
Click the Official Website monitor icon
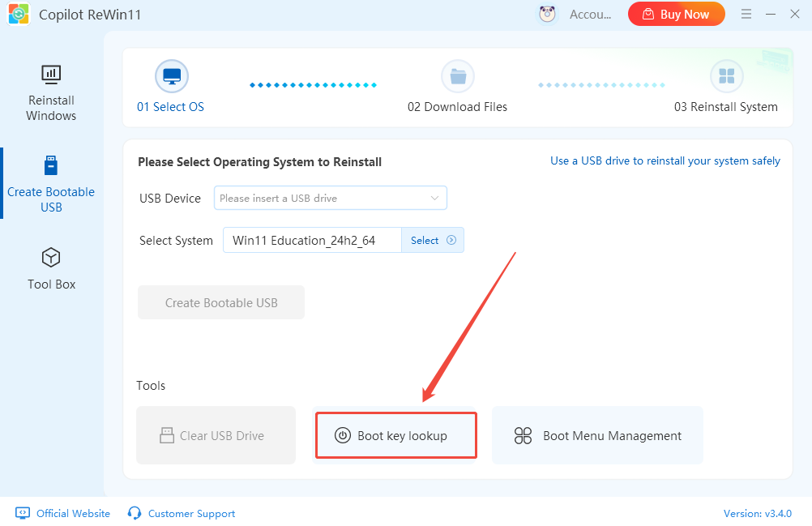click(x=23, y=513)
